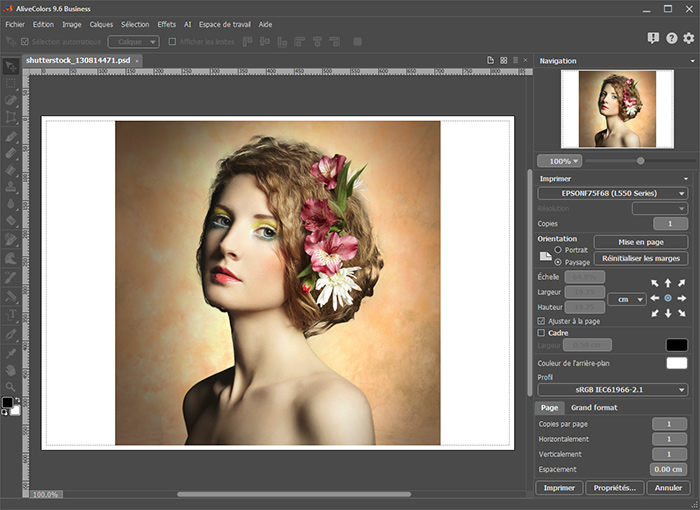Open the sRGB IEC61966-2.1 profile dropdown
The height and width of the screenshot is (510, 700).
tap(612, 389)
